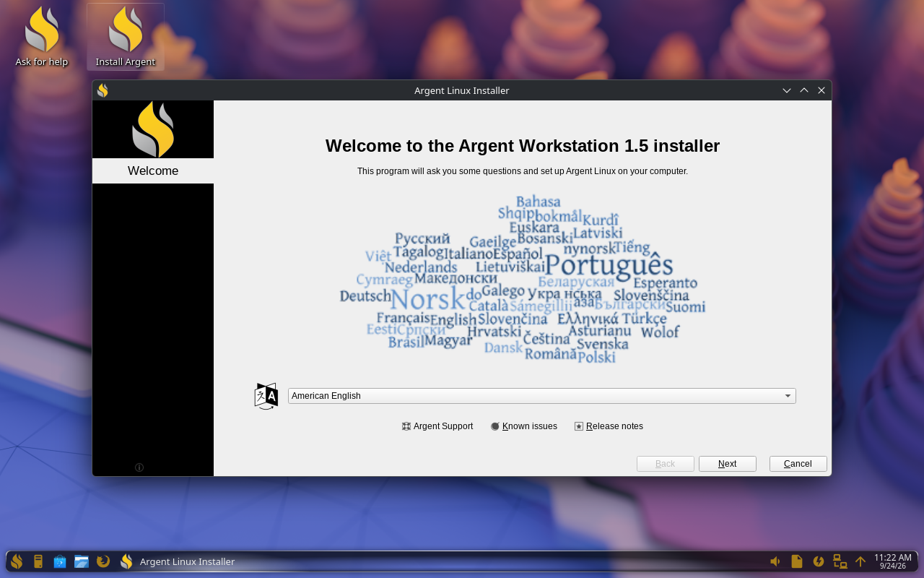Click the Argent logo in installer sidebar
Image resolution: width=924 pixels, height=578 pixels.
[x=153, y=129]
